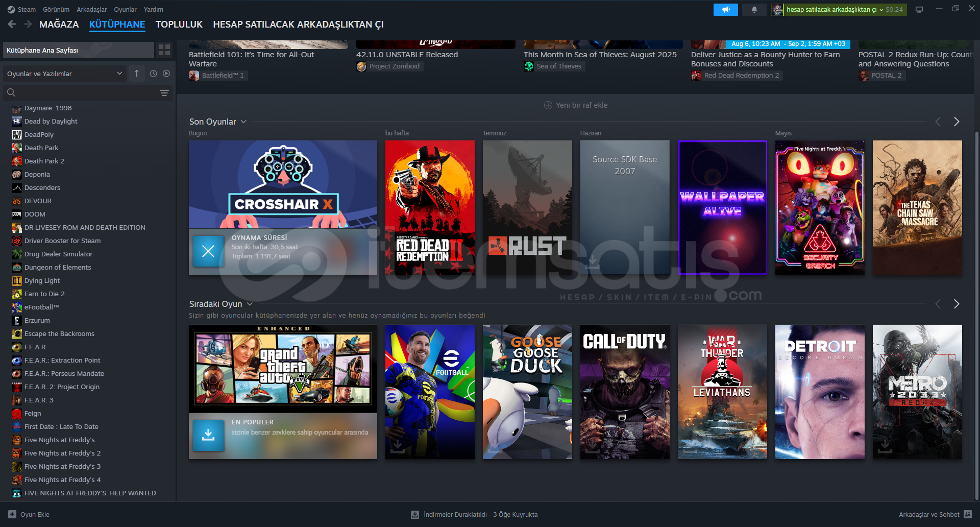Click the GTA V download button
Screen dimensions: 980x527
[208, 436]
